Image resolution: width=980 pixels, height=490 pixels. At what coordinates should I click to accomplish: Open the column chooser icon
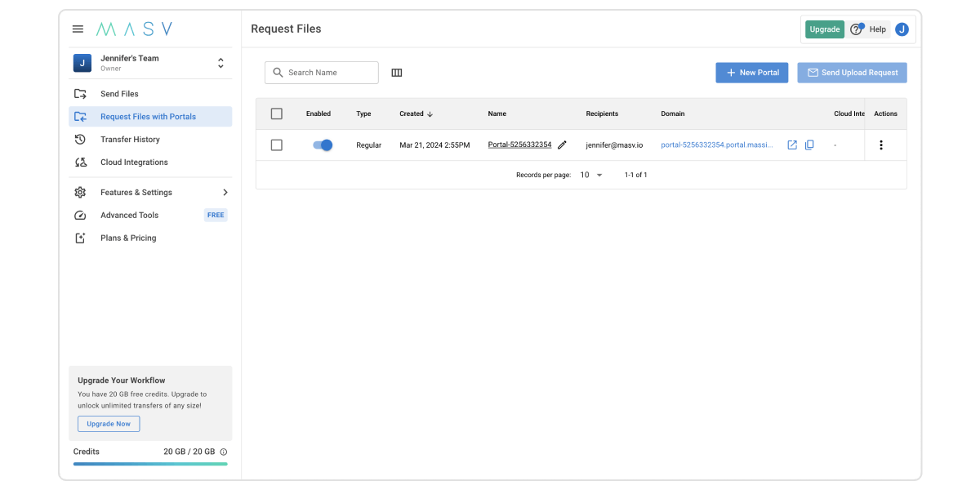pos(397,73)
